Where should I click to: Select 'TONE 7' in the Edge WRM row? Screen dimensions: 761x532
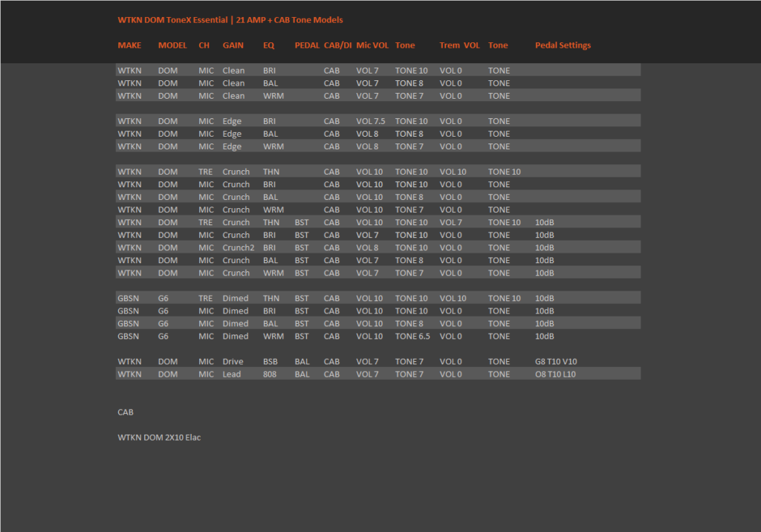(409, 146)
